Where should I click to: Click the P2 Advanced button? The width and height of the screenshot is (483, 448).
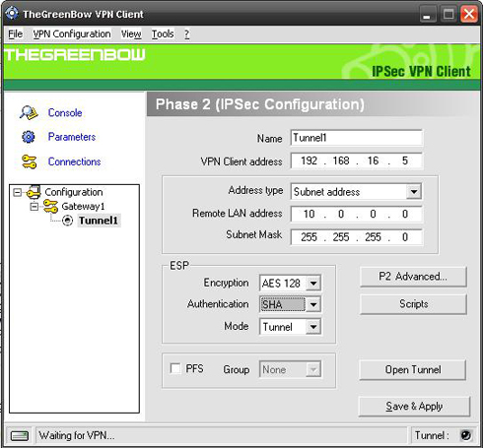tap(413, 277)
